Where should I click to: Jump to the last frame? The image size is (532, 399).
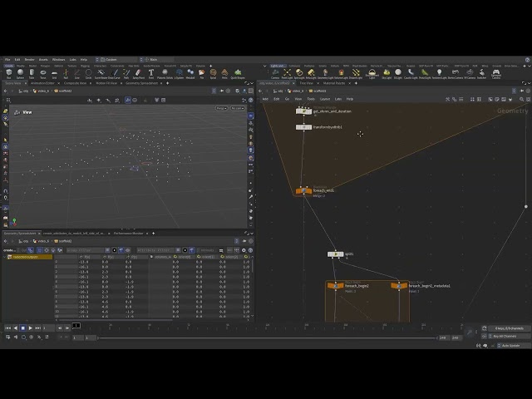tap(37, 328)
